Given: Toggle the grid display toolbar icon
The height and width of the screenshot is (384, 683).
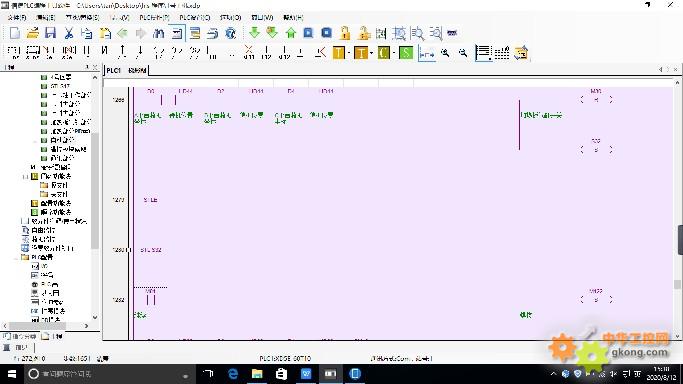Looking at the screenshot, I should (502, 53).
